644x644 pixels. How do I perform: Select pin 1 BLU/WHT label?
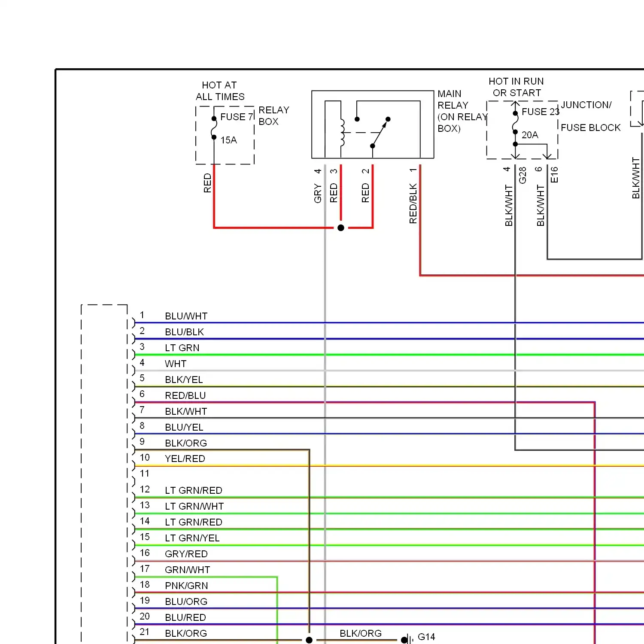point(186,316)
